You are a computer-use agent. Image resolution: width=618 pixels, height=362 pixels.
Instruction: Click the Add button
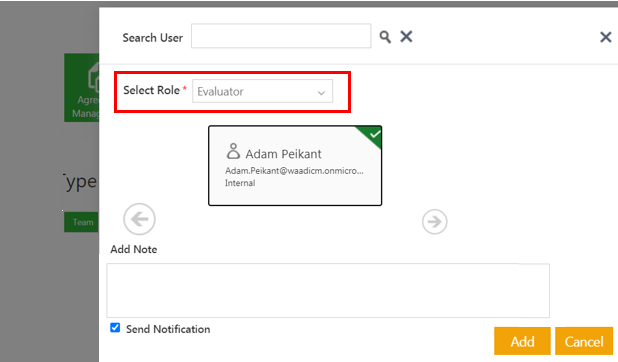tap(522, 341)
